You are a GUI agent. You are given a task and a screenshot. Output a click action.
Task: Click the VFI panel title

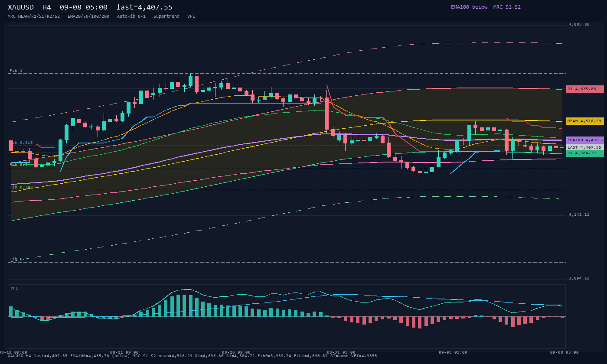point(14,288)
